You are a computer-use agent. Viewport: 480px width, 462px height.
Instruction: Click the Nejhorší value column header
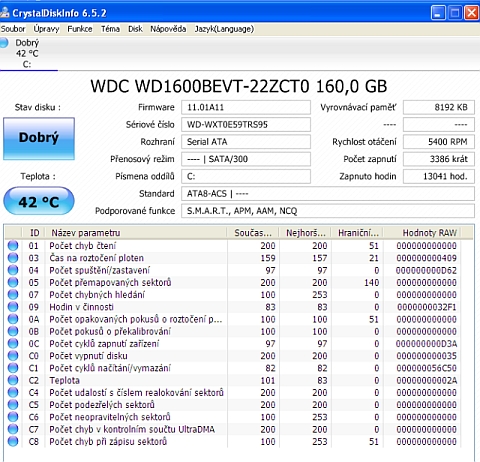click(x=305, y=233)
